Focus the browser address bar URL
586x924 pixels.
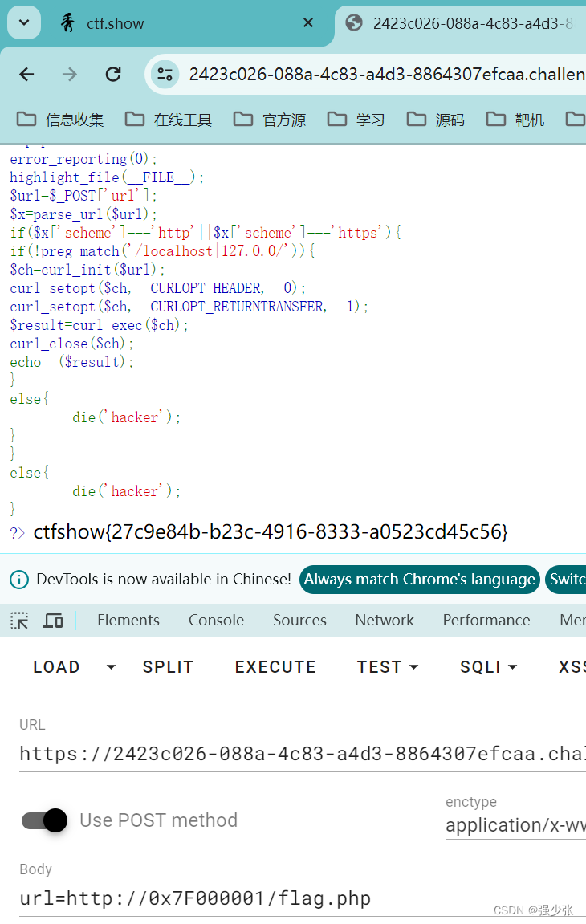coord(386,74)
